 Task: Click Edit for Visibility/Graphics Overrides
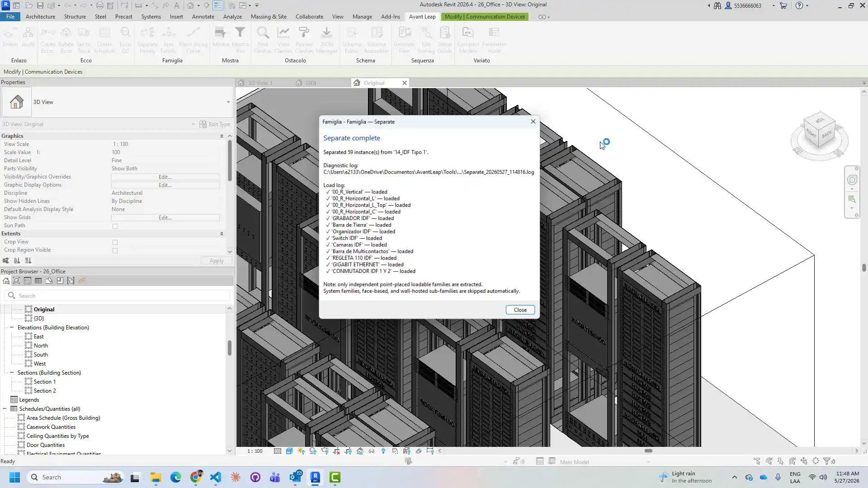click(x=165, y=177)
